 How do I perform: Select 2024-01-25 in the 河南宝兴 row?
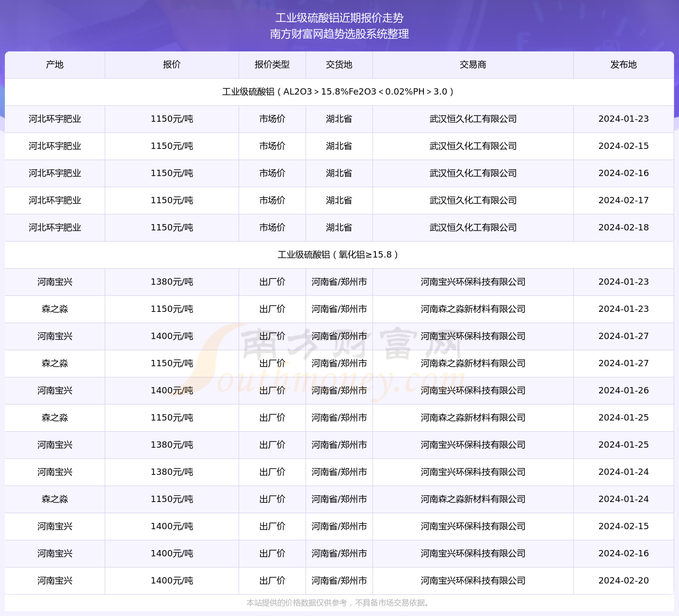point(624,445)
